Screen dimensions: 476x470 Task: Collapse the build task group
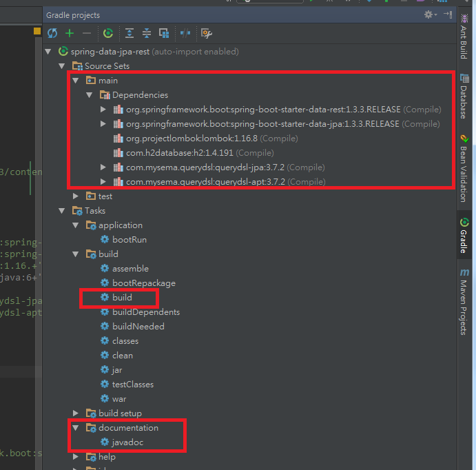[76, 254]
